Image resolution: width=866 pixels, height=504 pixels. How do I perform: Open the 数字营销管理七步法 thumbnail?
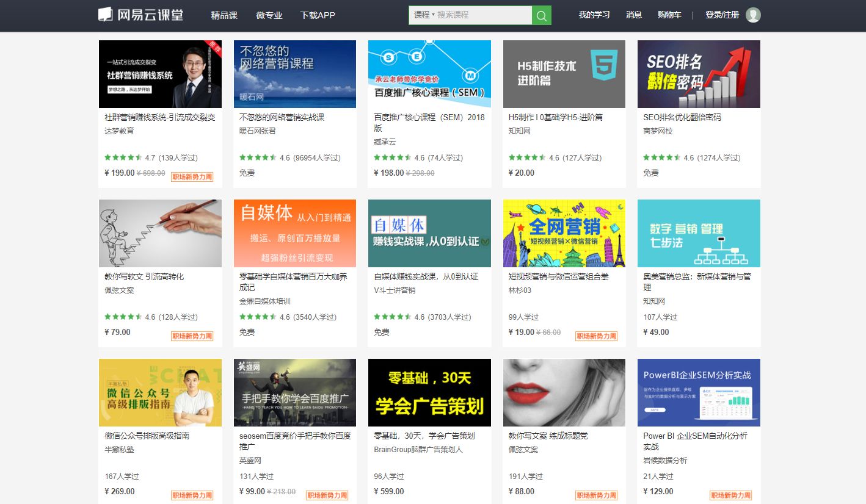[x=699, y=233]
